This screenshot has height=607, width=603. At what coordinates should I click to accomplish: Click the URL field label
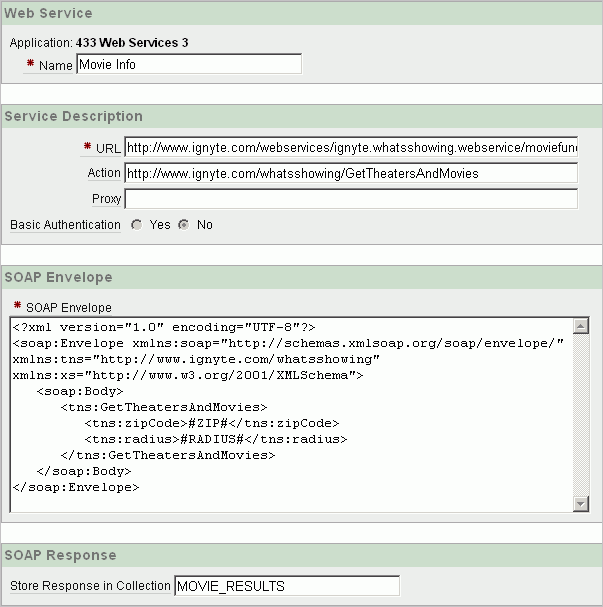coord(108,148)
